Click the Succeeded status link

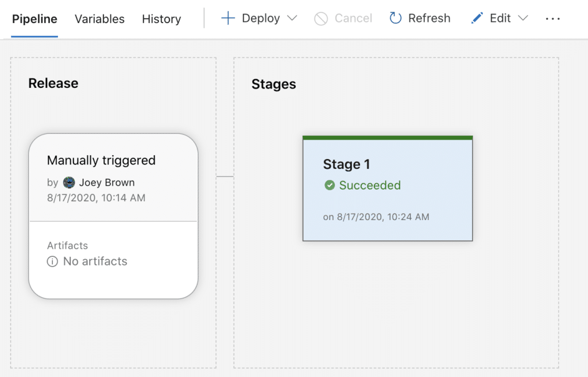coord(370,185)
